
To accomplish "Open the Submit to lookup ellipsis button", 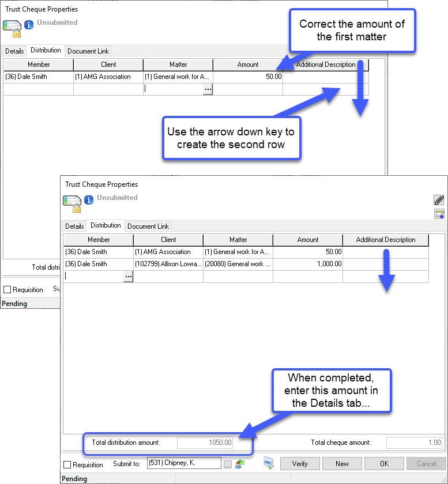I will coord(227,464).
